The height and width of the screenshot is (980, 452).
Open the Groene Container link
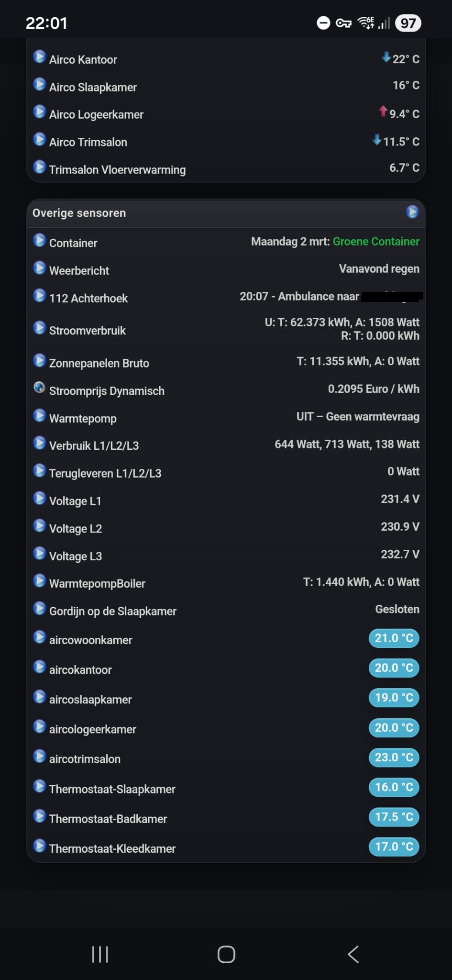point(376,242)
